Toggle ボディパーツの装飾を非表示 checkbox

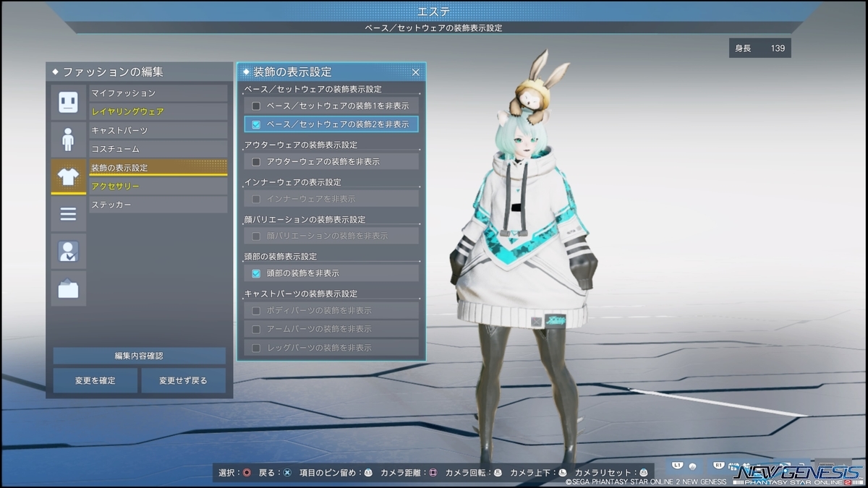[256, 311]
